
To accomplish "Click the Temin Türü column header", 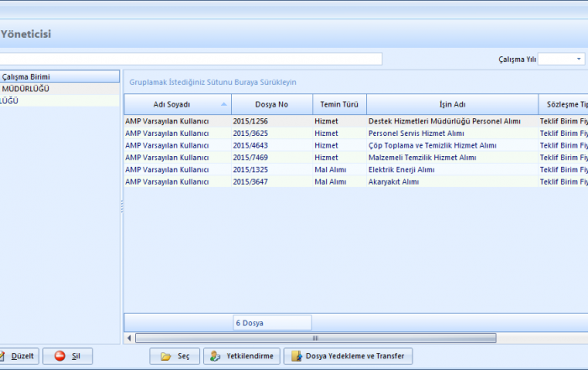I will point(339,105).
